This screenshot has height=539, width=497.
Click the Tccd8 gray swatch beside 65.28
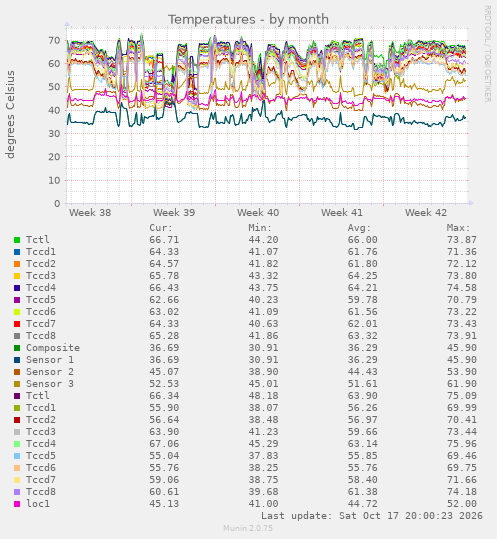click(x=17, y=336)
